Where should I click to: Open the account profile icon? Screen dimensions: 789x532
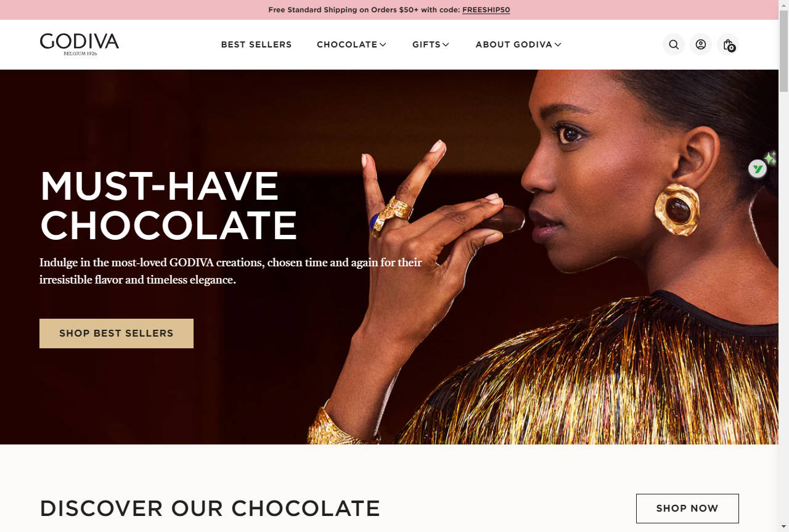click(701, 44)
